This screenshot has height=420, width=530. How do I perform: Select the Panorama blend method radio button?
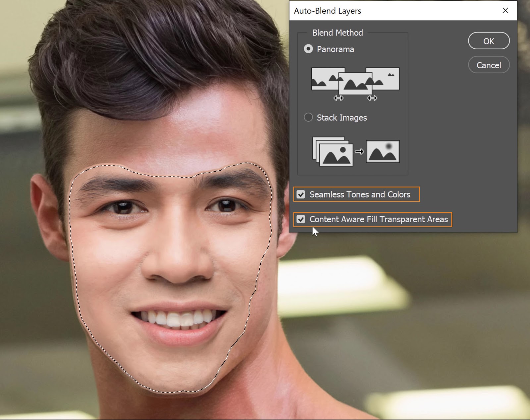308,49
